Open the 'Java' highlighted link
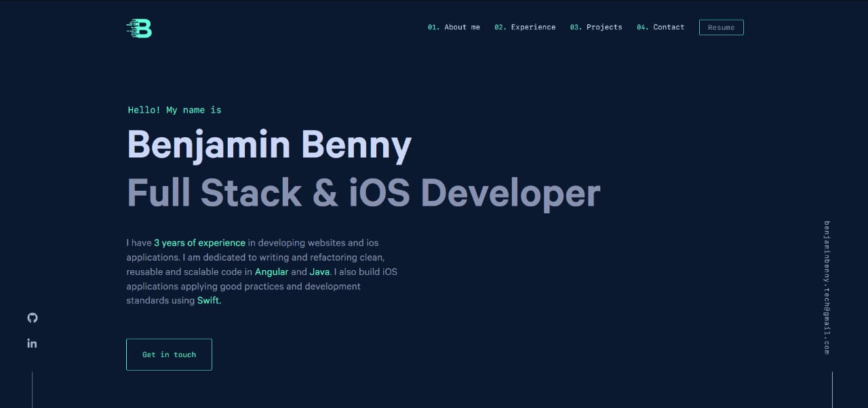 point(319,272)
